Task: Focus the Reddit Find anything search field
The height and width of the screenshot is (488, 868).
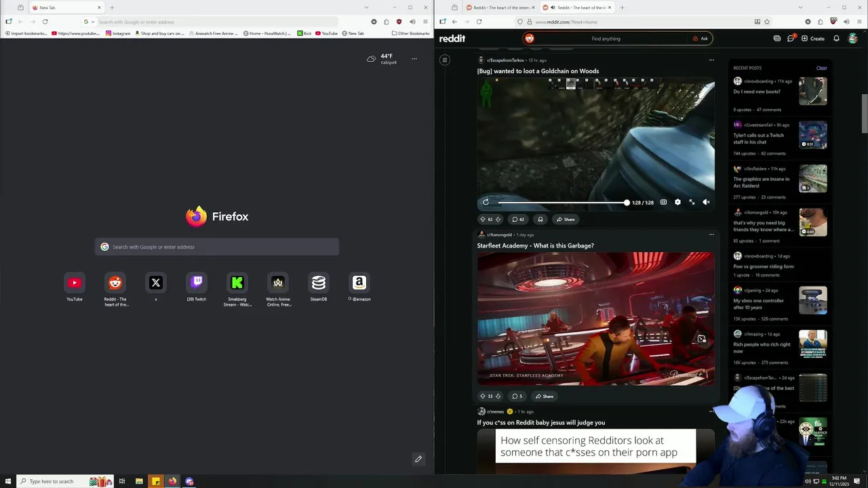Action: point(606,39)
